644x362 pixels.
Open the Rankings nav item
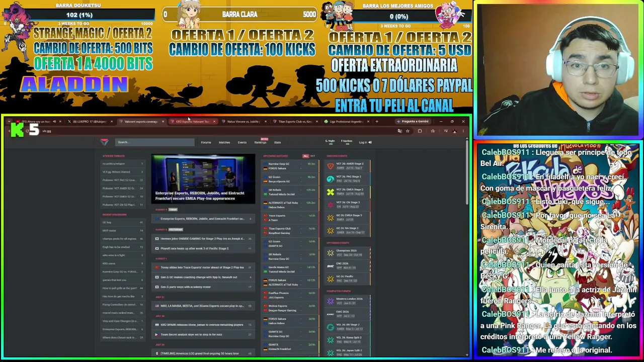pyautogui.click(x=260, y=142)
